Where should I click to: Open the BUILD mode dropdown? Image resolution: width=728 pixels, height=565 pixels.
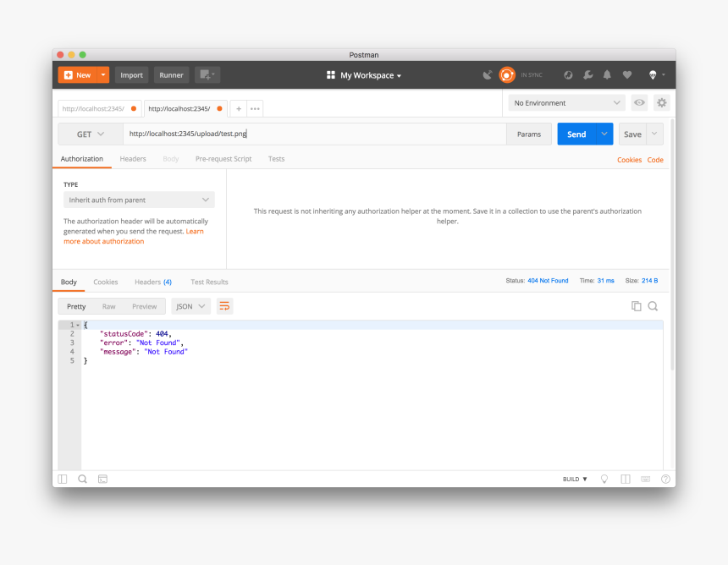point(575,480)
